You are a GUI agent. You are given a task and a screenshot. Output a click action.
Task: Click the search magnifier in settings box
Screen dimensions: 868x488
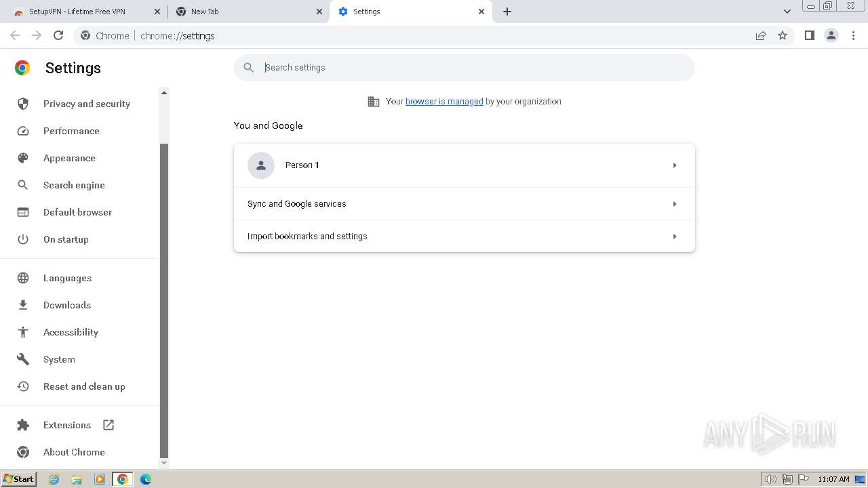pyautogui.click(x=249, y=68)
